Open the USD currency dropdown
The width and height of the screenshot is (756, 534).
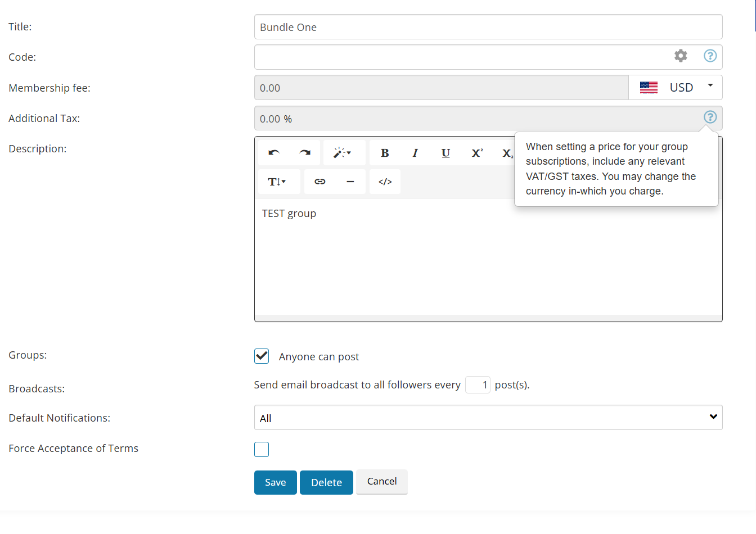tap(675, 88)
